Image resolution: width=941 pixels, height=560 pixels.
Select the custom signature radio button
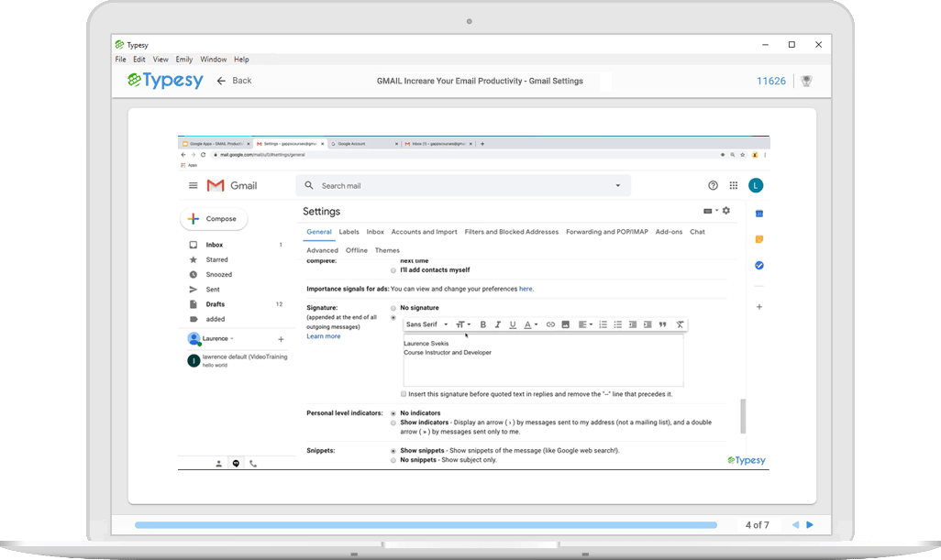point(393,318)
